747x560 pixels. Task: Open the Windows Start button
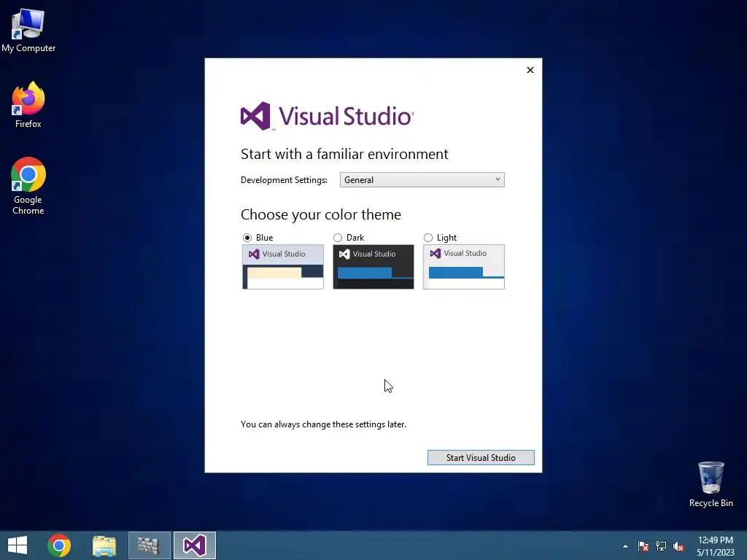18,545
